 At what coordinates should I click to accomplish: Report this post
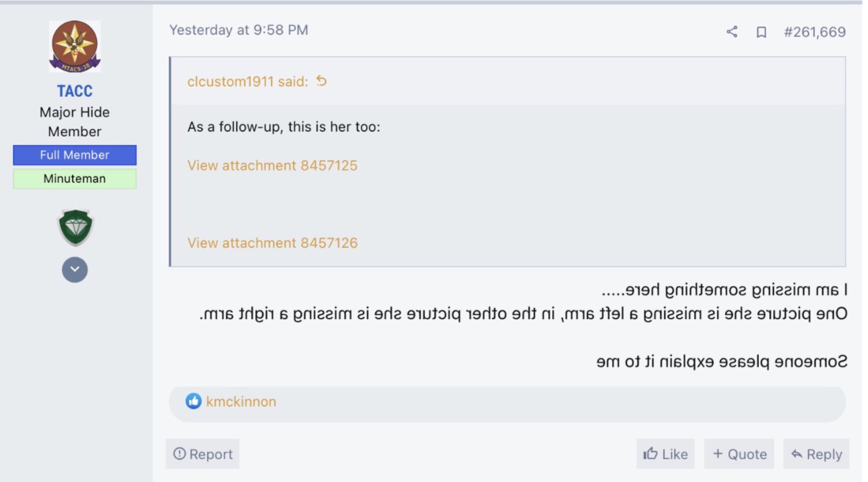coord(203,454)
